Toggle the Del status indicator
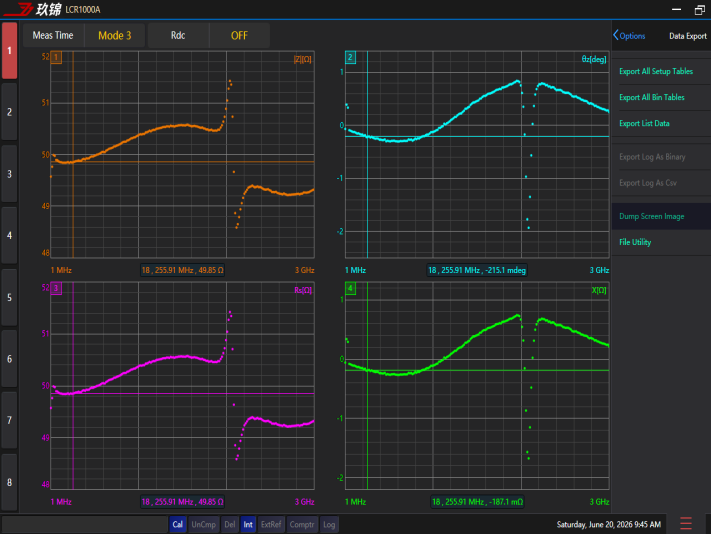The image size is (711, 534). click(x=230, y=524)
